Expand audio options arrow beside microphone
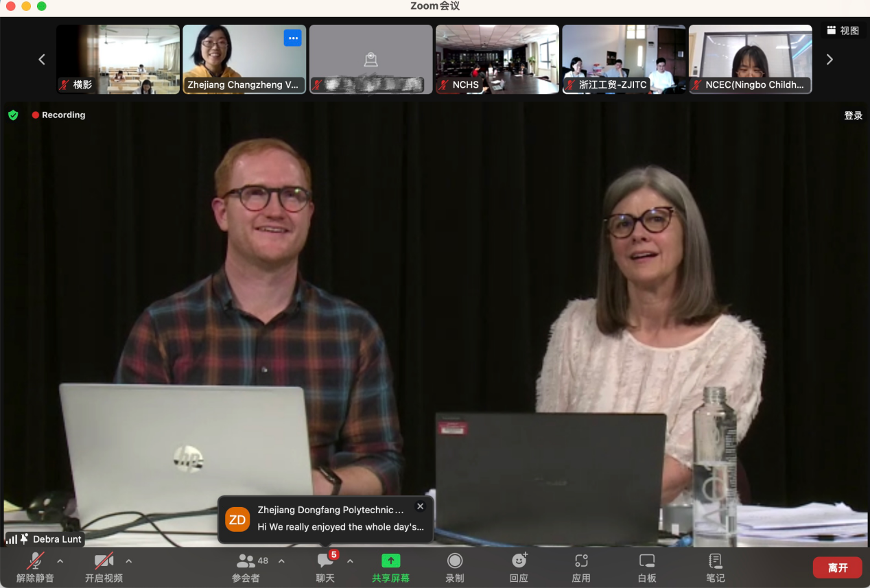Image resolution: width=870 pixels, height=588 pixels. 60,561
